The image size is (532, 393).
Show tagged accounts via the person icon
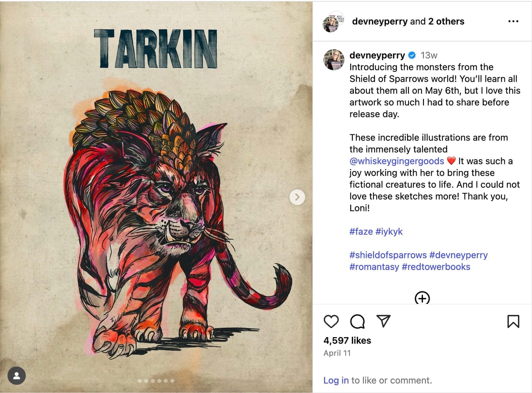pos(17,376)
